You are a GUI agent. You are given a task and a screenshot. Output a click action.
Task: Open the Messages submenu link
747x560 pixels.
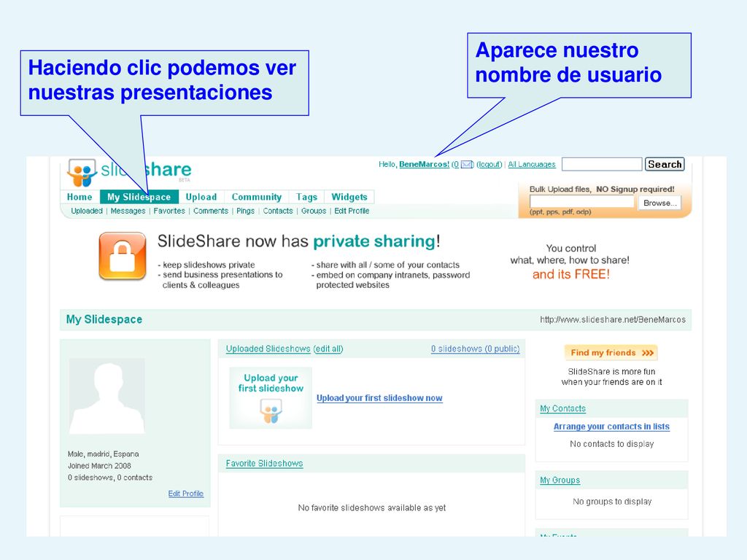128,211
